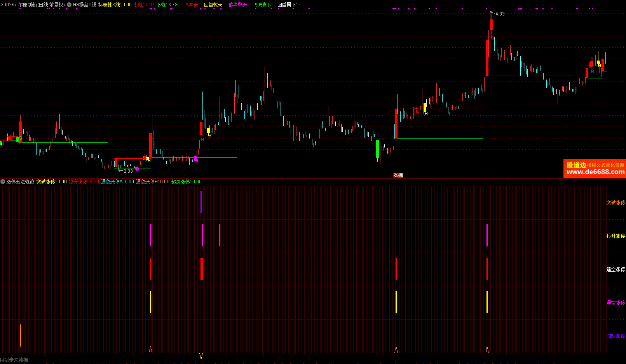626x364 pixels.
Task: Open the BS操盘K线 indicator dropdown arrow
Action: 69,5
